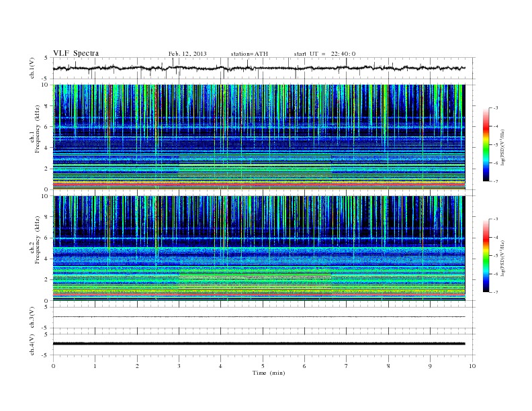Click the upper log(PSD) colorbar label
Image resolution: width=532 pixels, height=411 pixels.
click(x=503, y=148)
